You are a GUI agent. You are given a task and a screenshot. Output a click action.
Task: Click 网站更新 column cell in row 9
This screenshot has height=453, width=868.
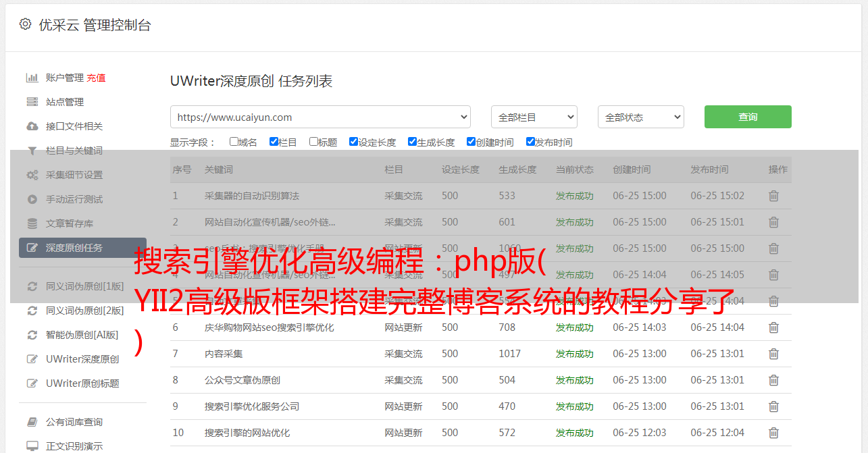coord(403,406)
